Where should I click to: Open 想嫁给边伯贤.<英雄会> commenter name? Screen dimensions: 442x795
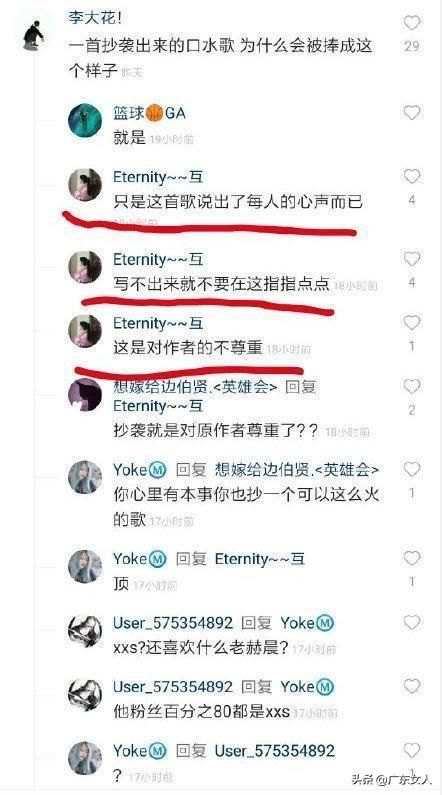point(196,387)
